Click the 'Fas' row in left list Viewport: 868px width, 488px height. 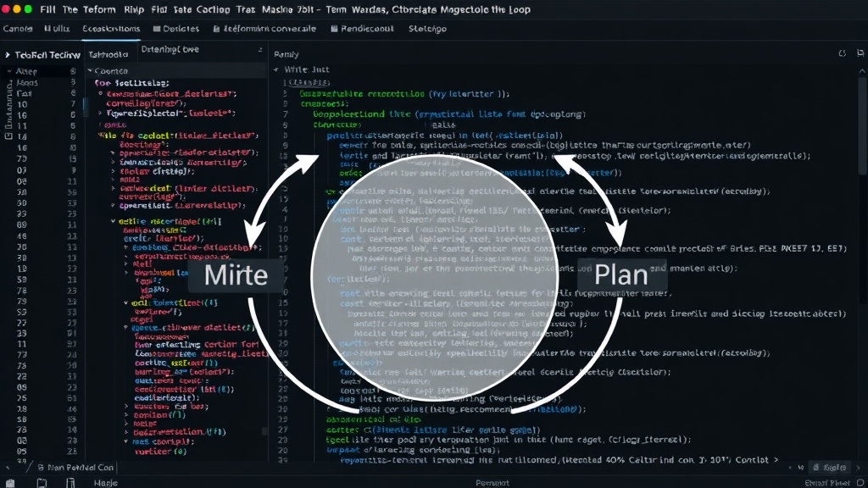click(x=25, y=93)
